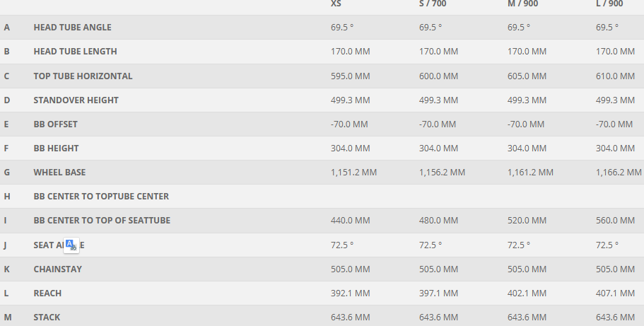Select the Standover Height row label
This screenshot has width=644, height=326.
(x=76, y=100)
